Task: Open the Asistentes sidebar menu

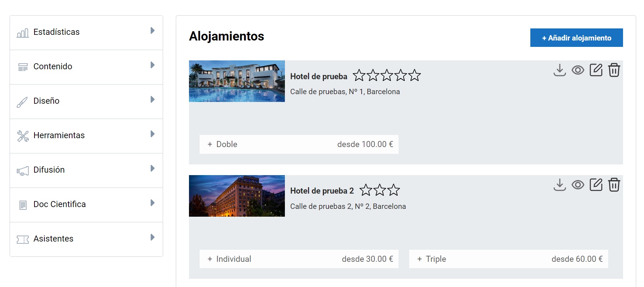Action: pyautogui.click(x=86, y=239)
